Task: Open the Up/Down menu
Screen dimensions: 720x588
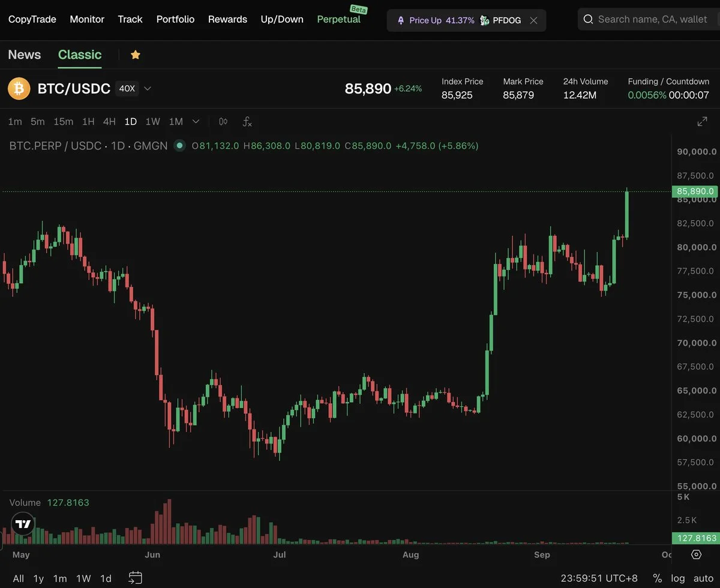Action: (282, 19)
